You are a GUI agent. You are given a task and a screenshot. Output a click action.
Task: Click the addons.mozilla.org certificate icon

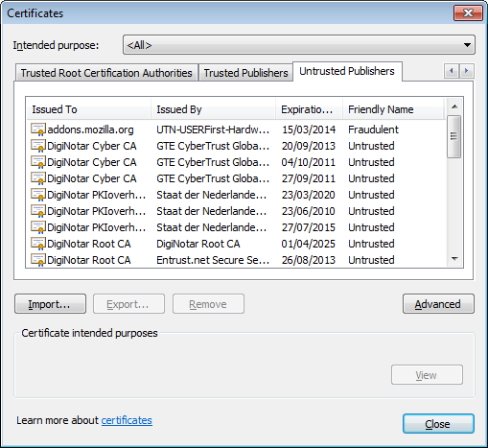click(38, 130)
